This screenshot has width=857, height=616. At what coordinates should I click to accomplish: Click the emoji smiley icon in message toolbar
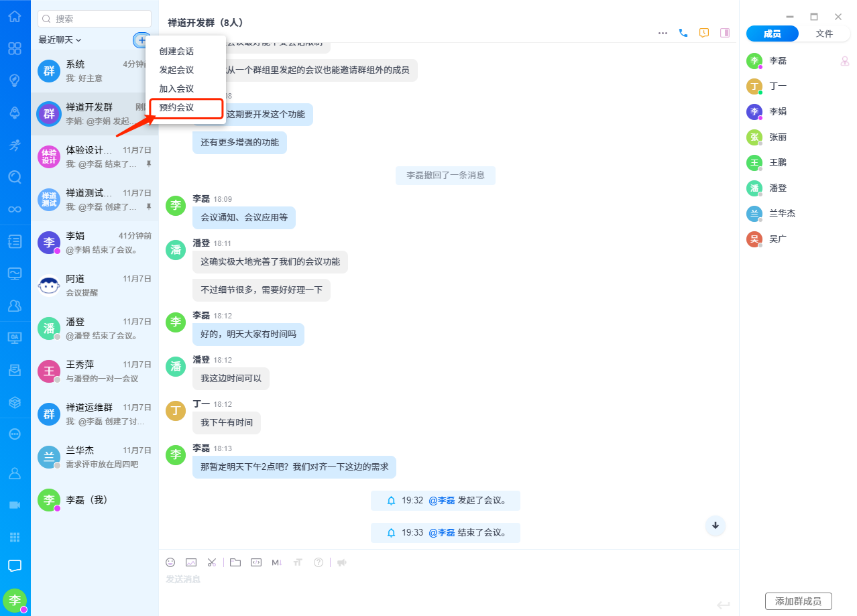(x=170, y=562)
